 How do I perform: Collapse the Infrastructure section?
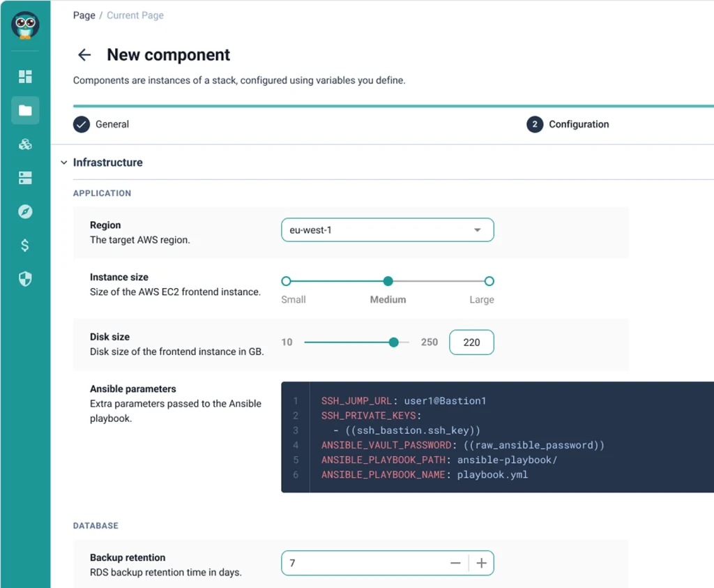[x=64, y=163]
